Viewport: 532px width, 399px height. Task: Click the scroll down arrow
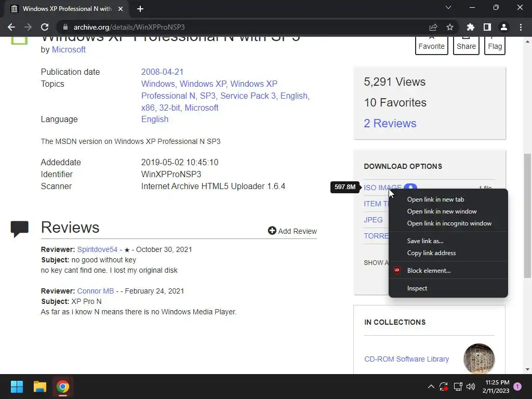click(x=527, y=369)
